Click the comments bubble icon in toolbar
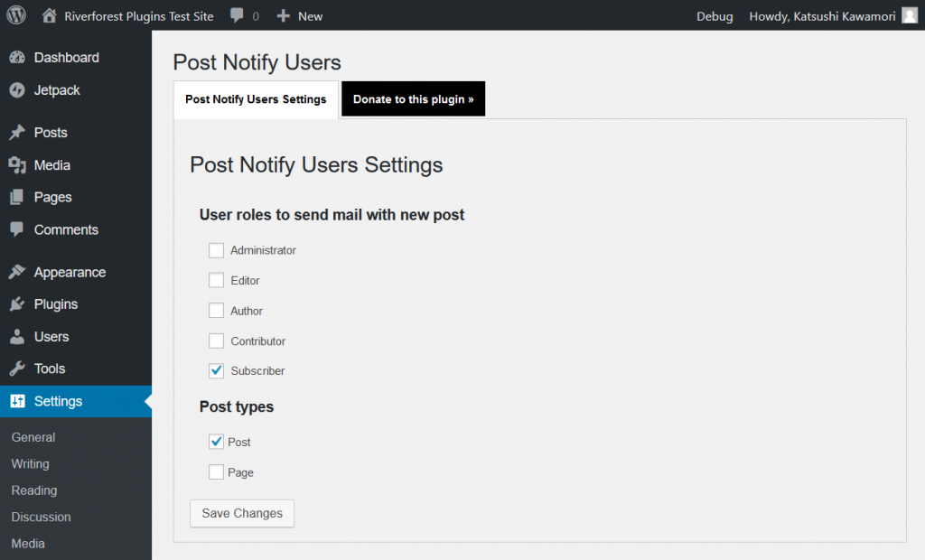The image size is (925, 560). [237, 15]
